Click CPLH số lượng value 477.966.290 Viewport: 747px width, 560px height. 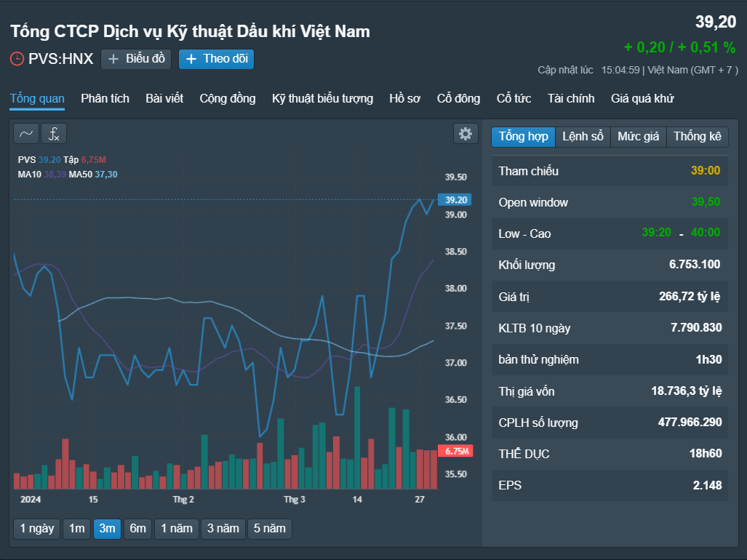tap(690, 423)
